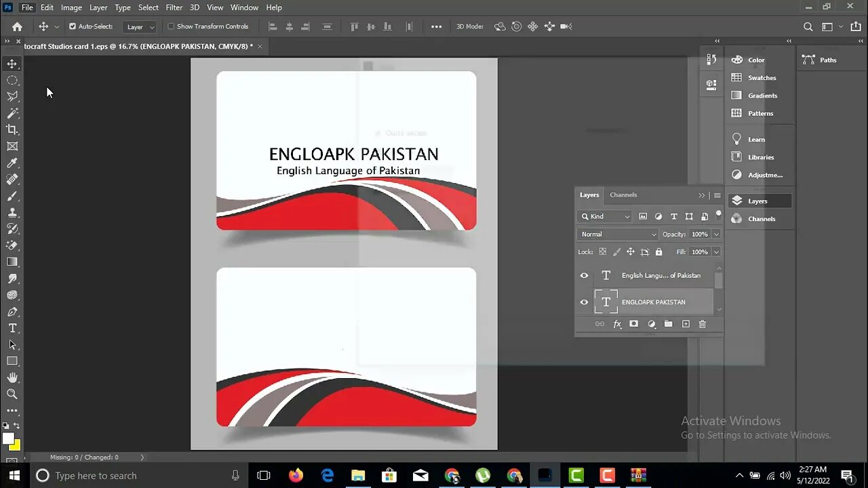Open the Layers panel menu icon
The height and width of the screenshot is (488, 868).
pyautogui.click(x=717, y=195)
